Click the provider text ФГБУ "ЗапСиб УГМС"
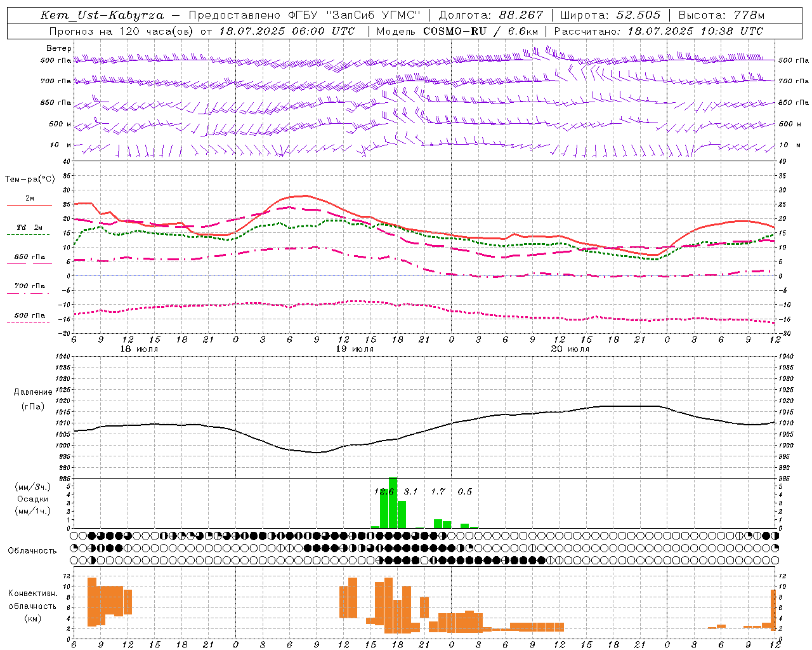 pos(355,15)
